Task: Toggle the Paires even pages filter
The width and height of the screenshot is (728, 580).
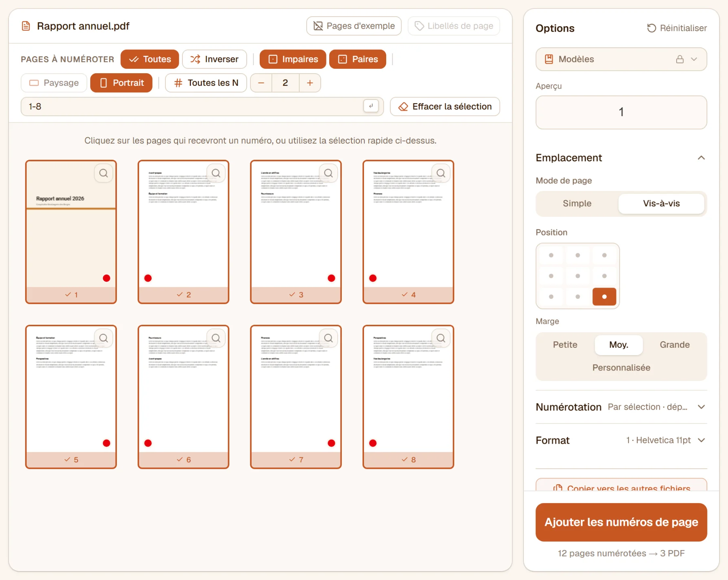Action: click(358, 59)
